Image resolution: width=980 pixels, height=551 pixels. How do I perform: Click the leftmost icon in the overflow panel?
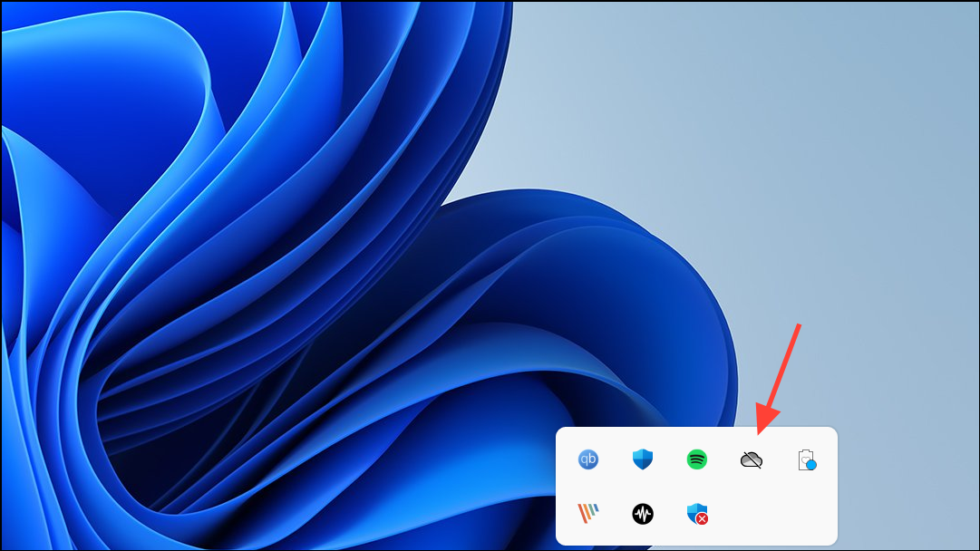point(587,459)
